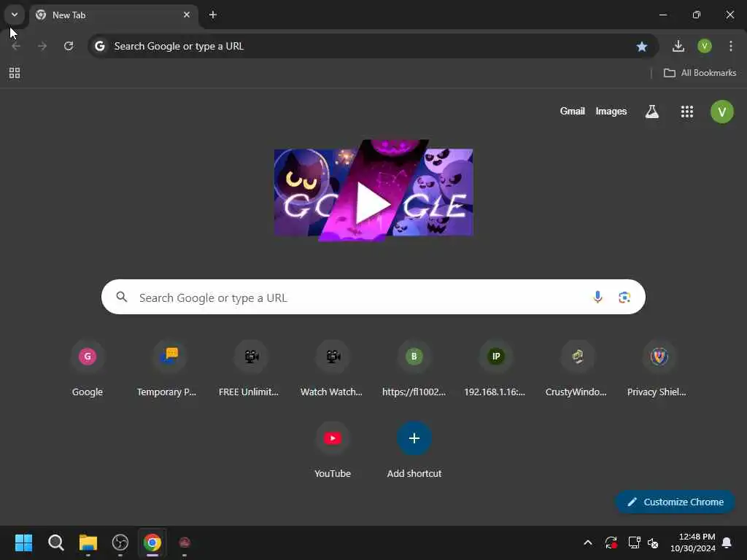The image size is (747, 560).
Task: Open the Google account avatar on page
Action: (x=722, y=112)
